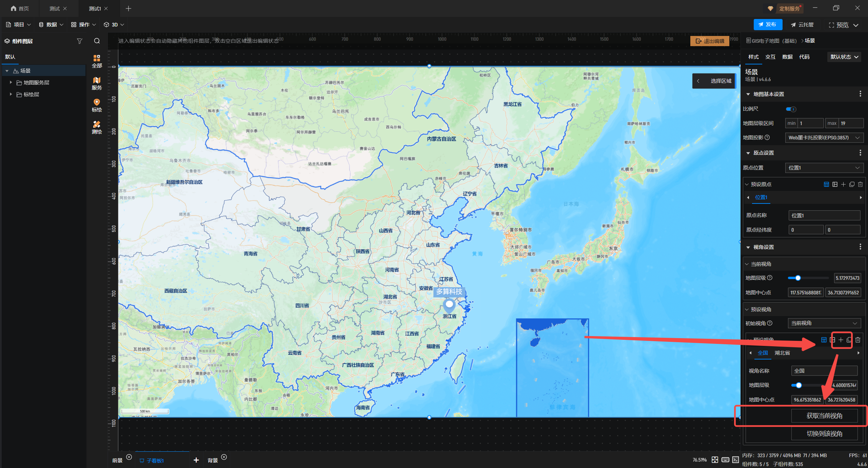Expand the 地图服务层 tree node
Screen dimensions: 868x468
(11, 82)
